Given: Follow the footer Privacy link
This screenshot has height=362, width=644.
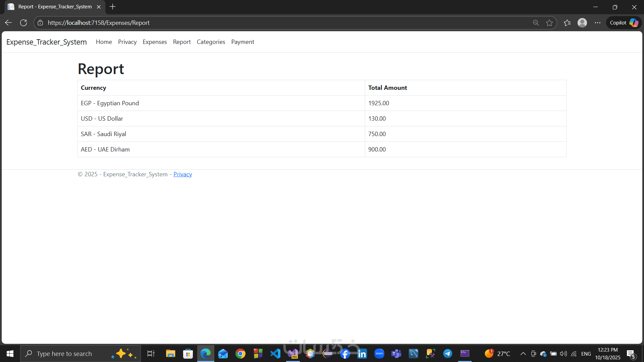Looking at the screenshot, I should pos(182,174).
